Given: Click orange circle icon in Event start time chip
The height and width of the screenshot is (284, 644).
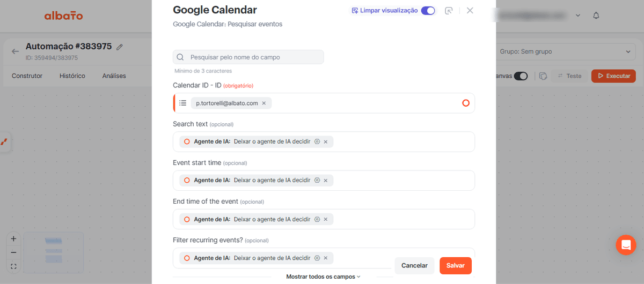Looking at the screenshot, I should click(187, 180).
